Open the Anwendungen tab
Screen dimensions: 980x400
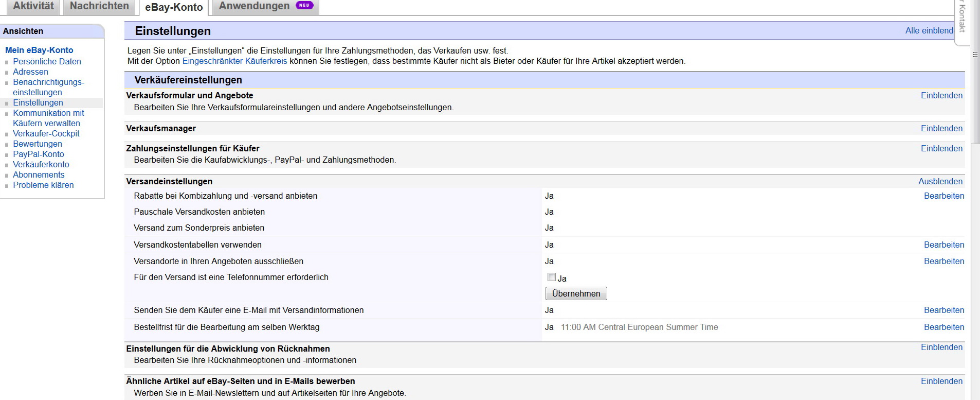tap(254, 6)
